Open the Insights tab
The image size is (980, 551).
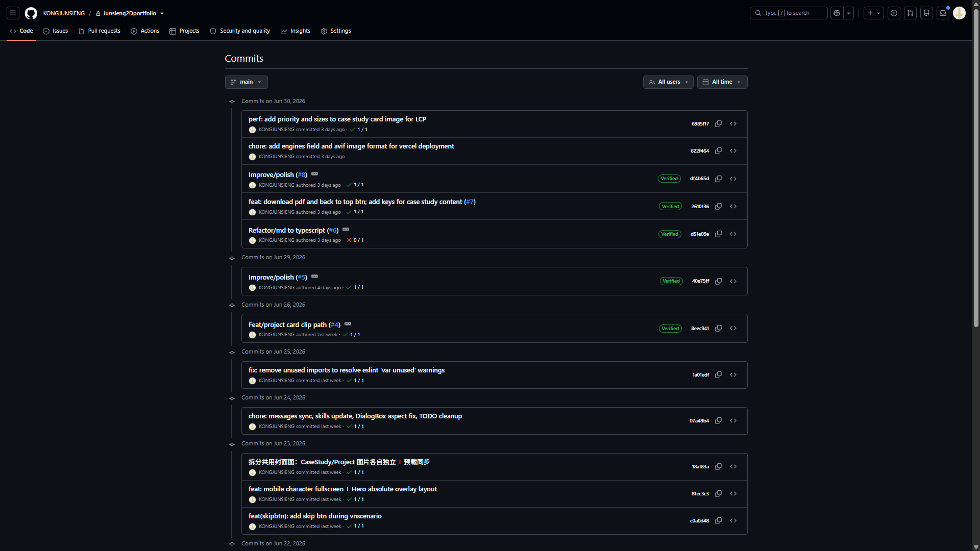coord(295,31)
